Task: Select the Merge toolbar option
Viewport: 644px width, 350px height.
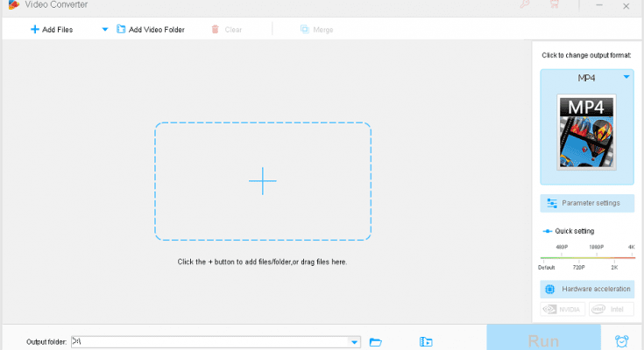Action: [x=316, y=30]
